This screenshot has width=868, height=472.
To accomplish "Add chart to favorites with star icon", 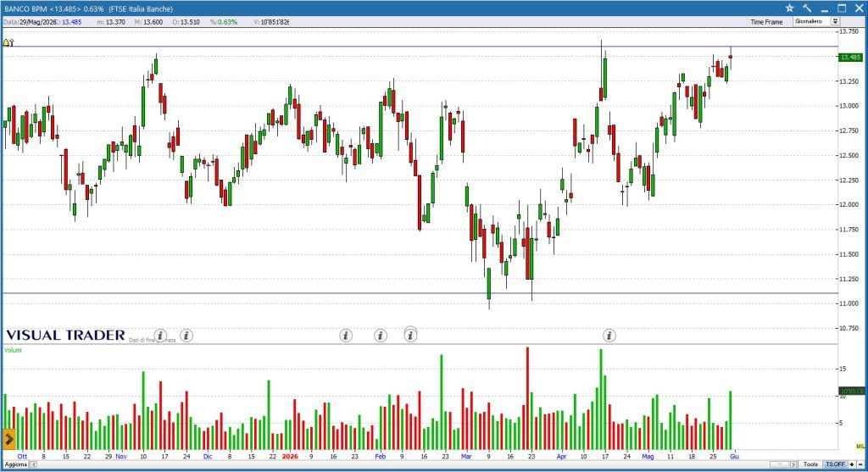I will (789, 8).
